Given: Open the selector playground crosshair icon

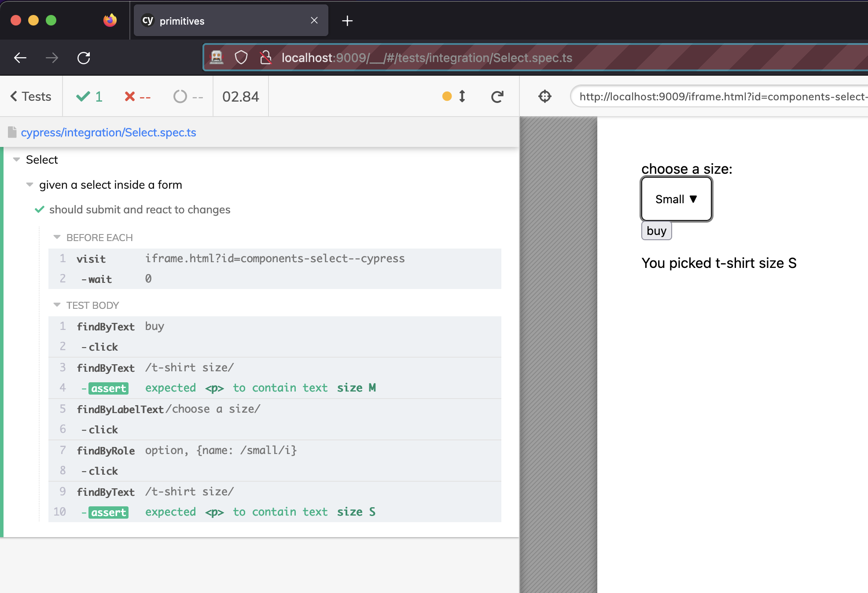Looking at the screenshot, I should (x=544, y=96).
